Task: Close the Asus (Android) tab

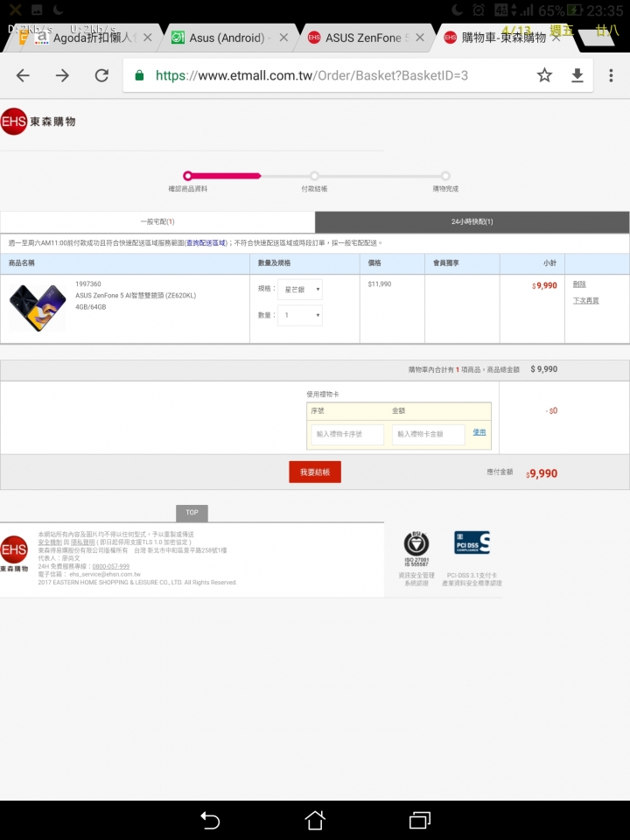Action: click(283, 38)
